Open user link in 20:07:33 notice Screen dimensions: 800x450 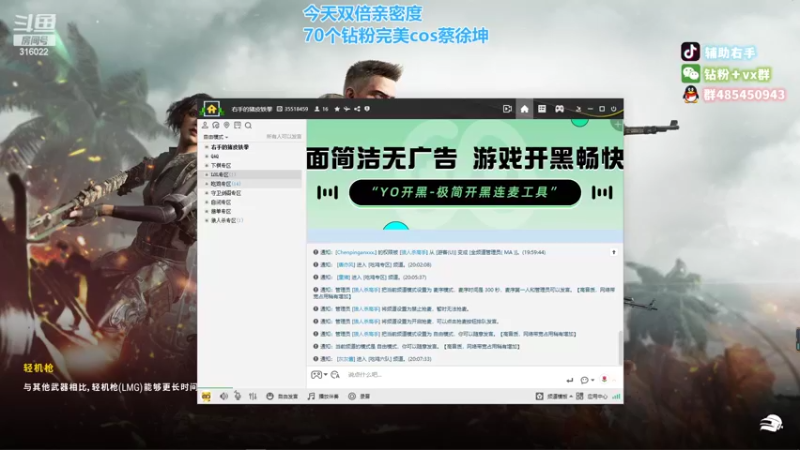pyautogui.click(x=346, y=359)
